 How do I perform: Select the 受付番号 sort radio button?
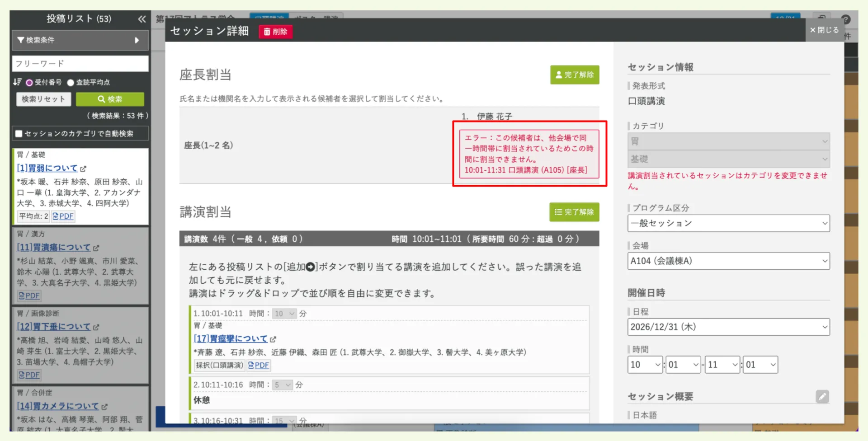[28, 82]
